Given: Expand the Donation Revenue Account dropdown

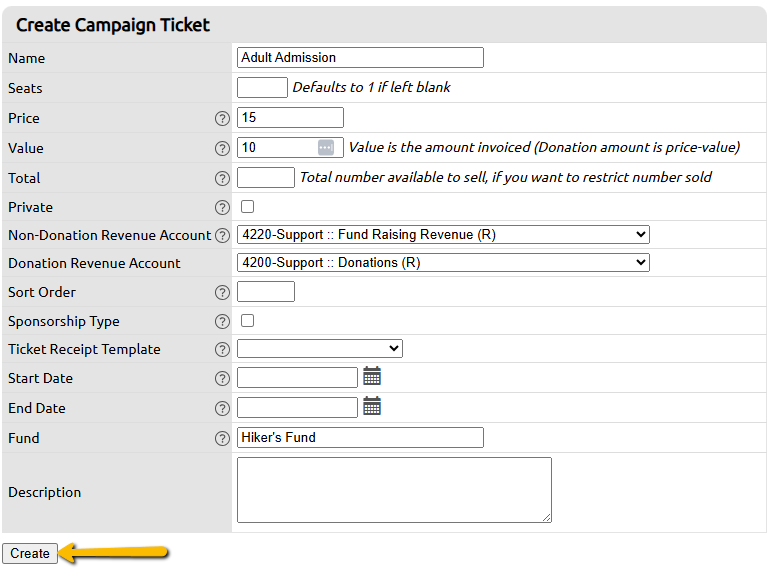Looking at the screenshot, I should coord(443,262).
